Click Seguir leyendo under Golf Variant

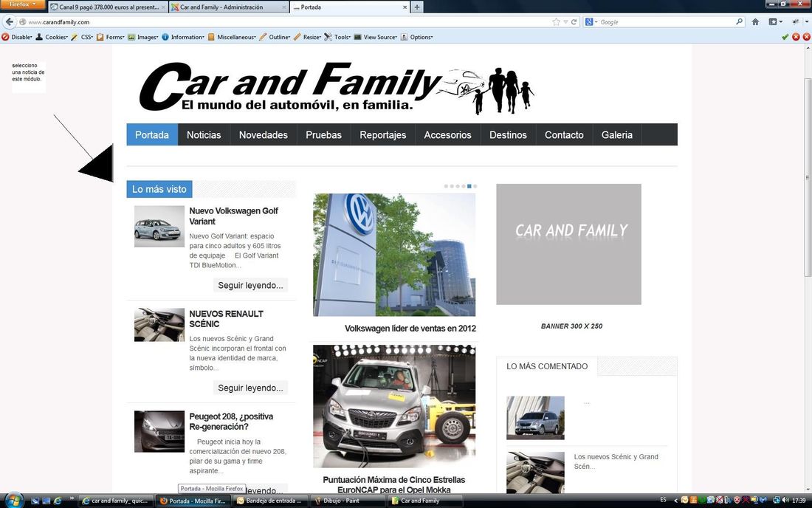pyautogui.click(x=250, y=285)
